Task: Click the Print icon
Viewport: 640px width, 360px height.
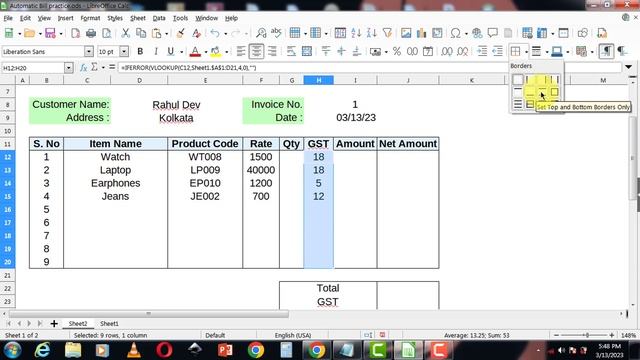Action: tap(91, 33)
